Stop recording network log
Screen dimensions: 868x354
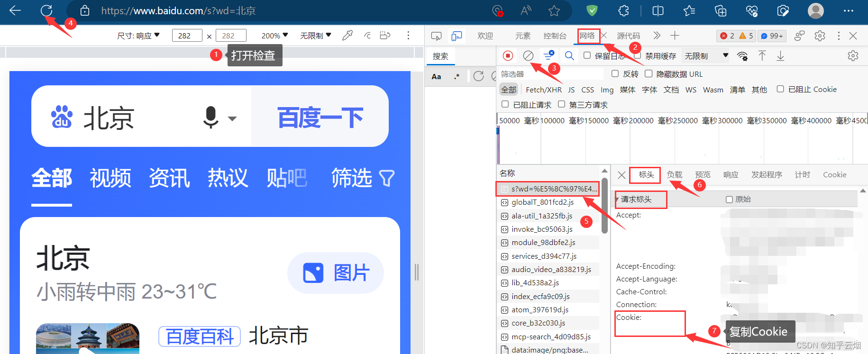pyautogui.click(x=508, y=56)
